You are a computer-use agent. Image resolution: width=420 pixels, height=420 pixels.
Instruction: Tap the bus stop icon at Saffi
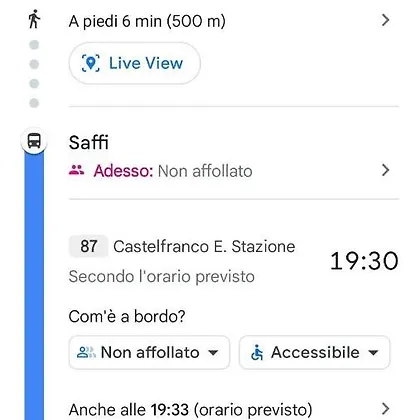click(x=34, y=141)
